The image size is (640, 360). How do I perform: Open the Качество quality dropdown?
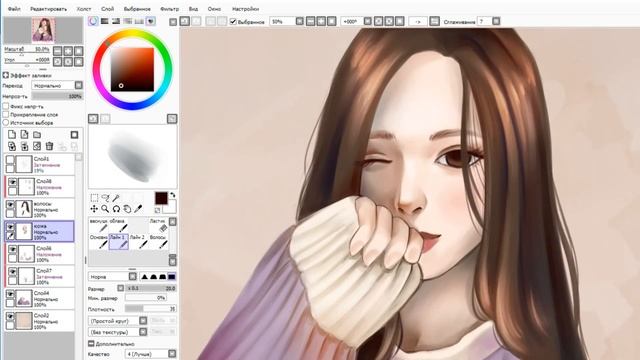172,354
